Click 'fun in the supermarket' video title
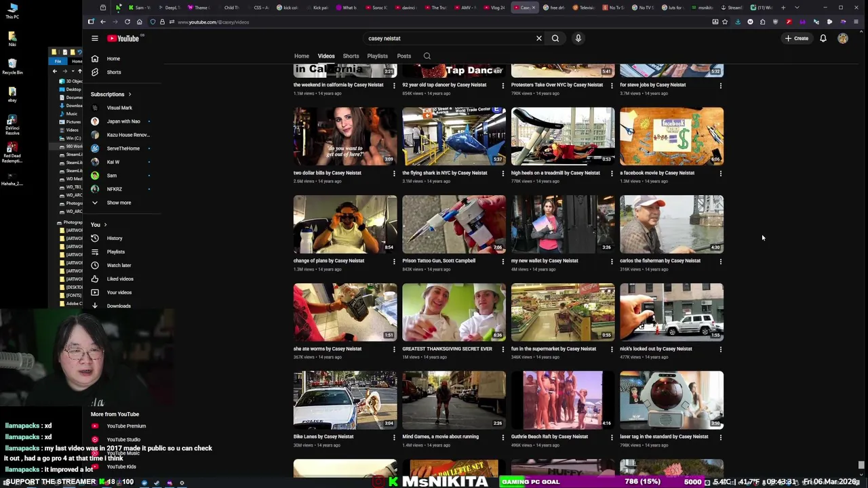868x488 pixels. coord(553,349)
